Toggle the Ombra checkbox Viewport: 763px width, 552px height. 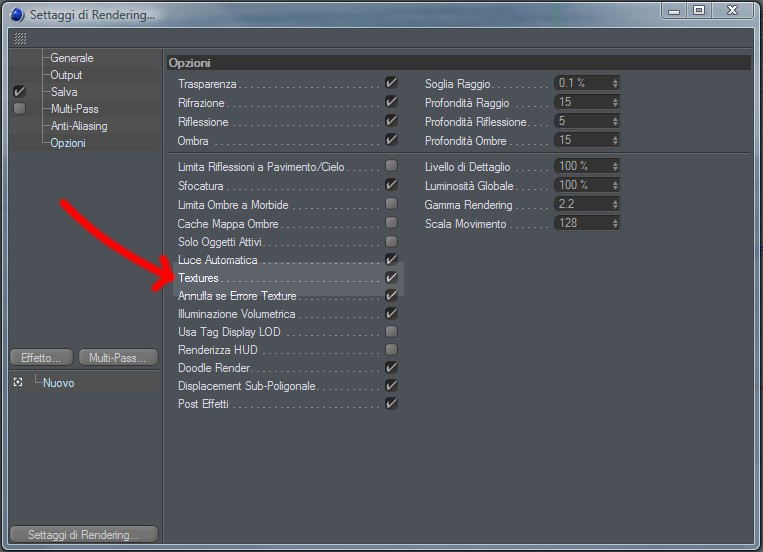pos(391,140)
